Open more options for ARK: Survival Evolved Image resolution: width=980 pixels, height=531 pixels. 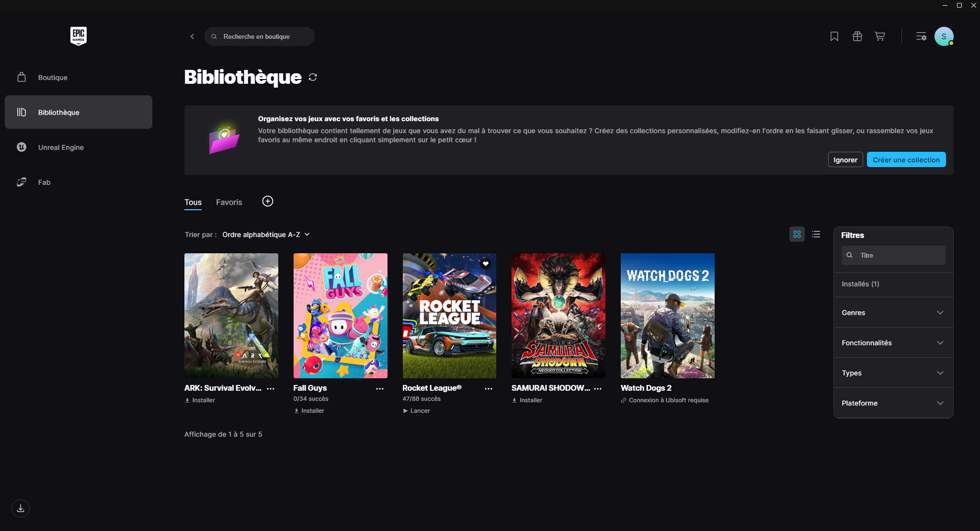(271, 389)
